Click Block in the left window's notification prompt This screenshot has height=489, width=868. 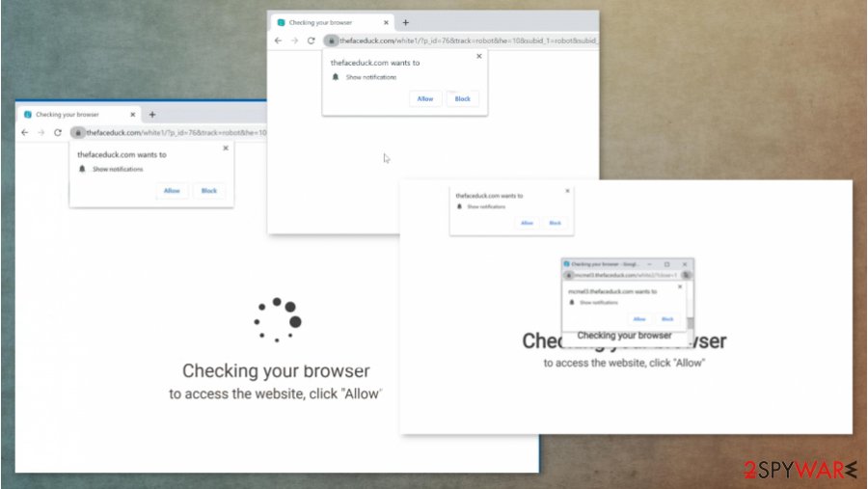(x=209, y=191)
